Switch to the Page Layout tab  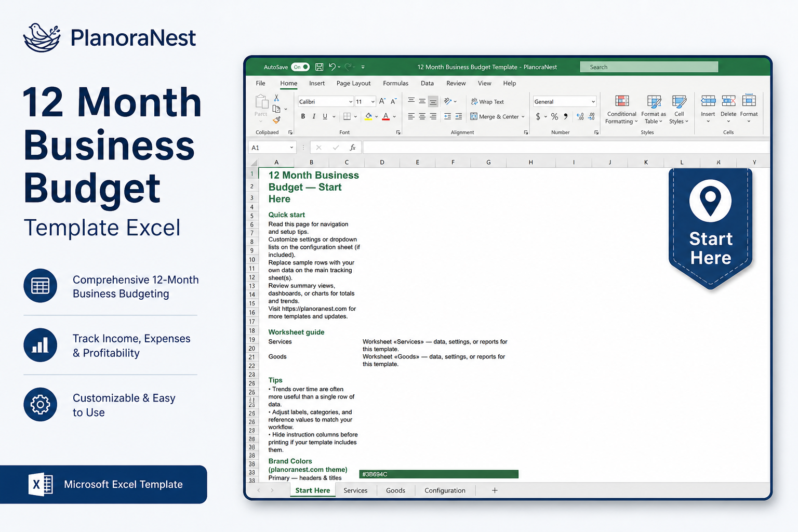[x=353, y=83]
